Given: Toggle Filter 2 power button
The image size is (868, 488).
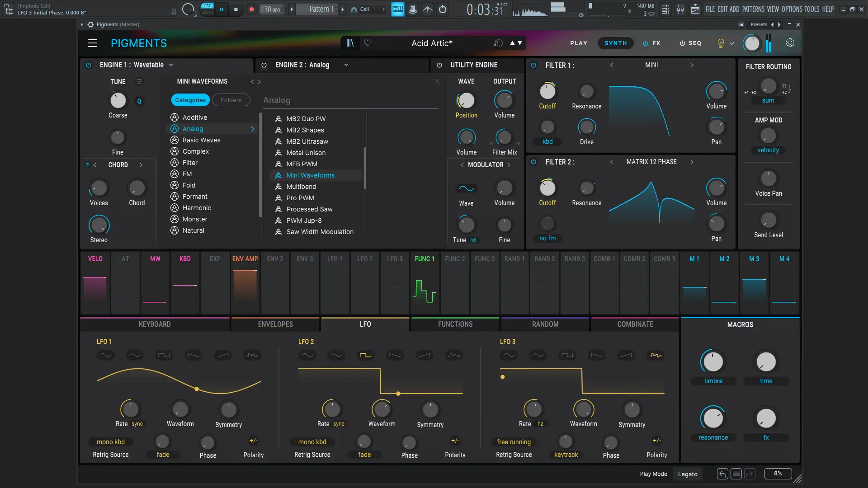Looking at the screenshot, I should click(533, 162).
